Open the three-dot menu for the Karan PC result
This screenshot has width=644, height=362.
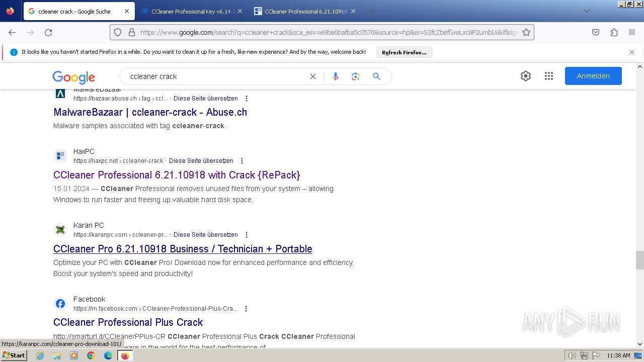[x=247, y=235]
